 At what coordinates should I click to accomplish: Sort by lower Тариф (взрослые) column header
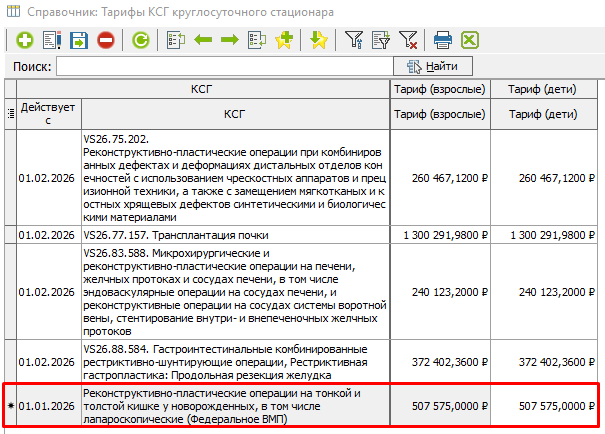point(440,114)
